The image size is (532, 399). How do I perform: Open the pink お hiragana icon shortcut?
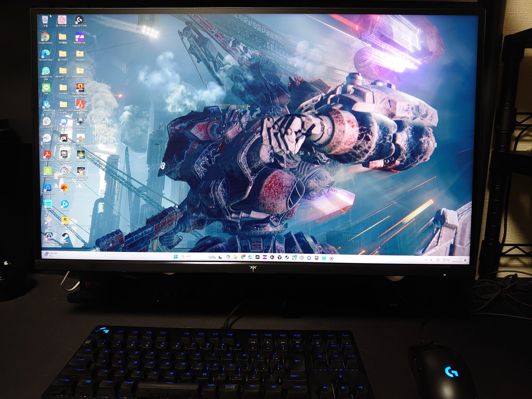[62, 21]
